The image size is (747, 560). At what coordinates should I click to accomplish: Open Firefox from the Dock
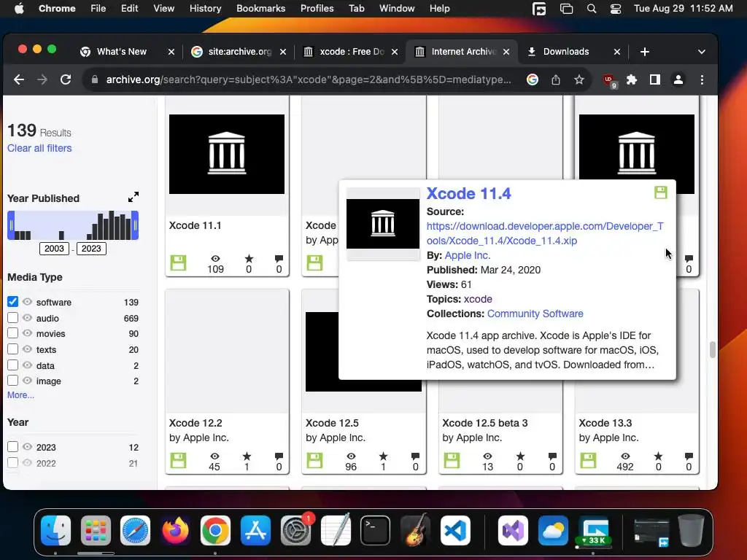(x=175, y=531)
